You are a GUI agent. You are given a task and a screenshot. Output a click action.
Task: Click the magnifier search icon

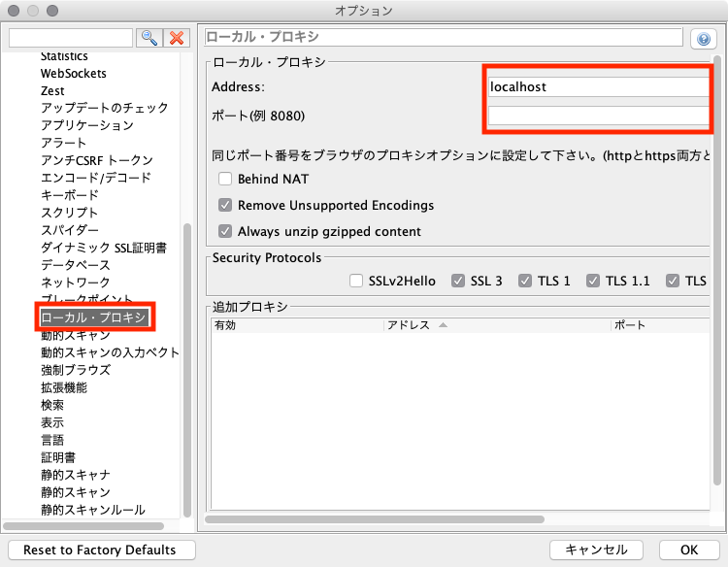point(149,38)
